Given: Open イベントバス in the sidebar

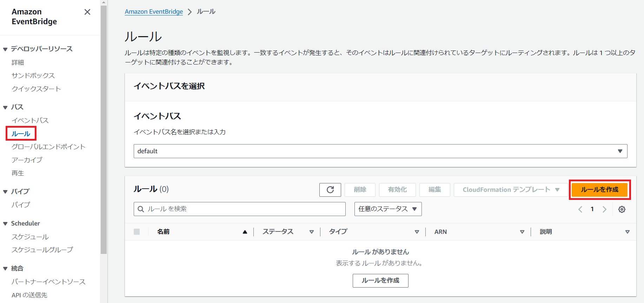Looking at the screenshot, I should (x=30, y=120).
